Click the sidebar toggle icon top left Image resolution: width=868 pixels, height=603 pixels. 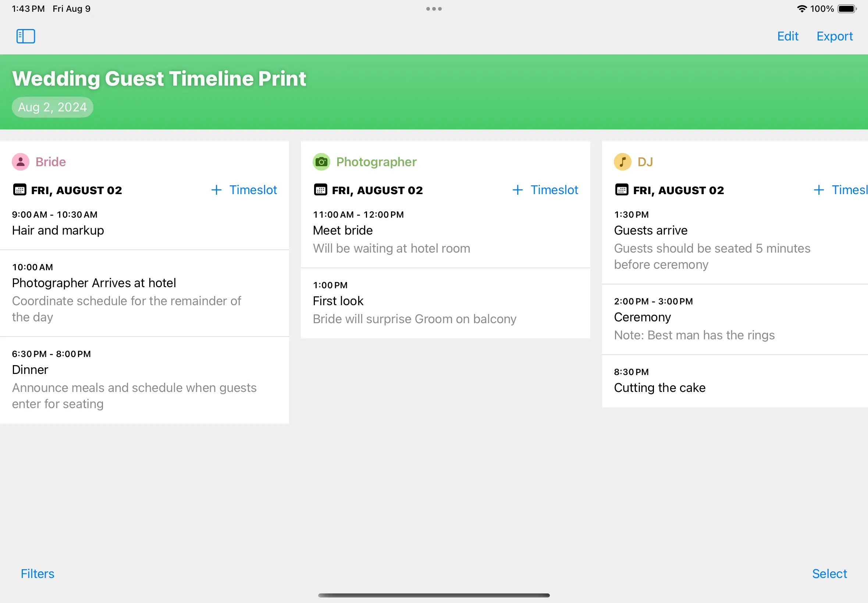click(x=26, y=36)
